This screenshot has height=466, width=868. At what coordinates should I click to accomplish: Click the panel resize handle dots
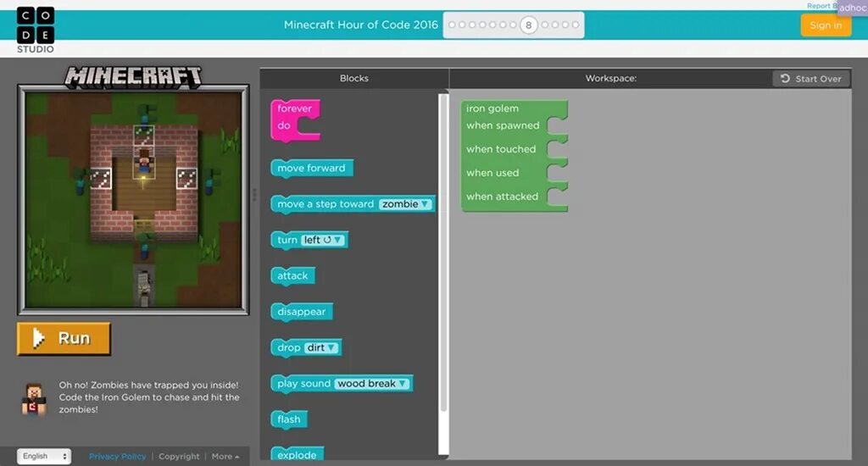[x=254, y=195]
